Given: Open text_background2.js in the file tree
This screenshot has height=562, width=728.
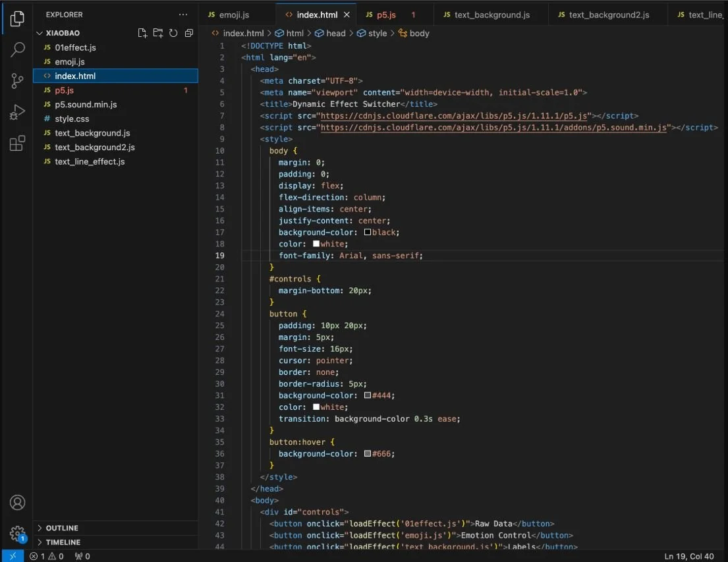Looking at the screenshot, I should (115, 147).
